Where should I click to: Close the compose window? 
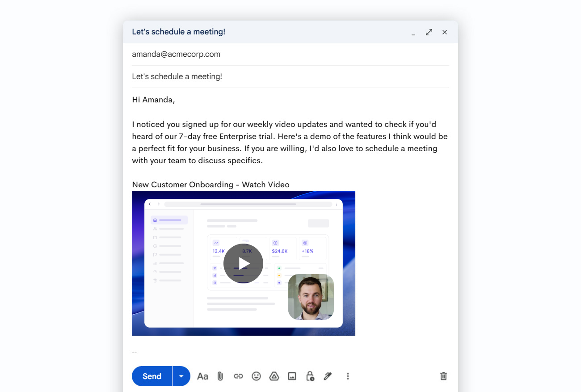click(445, 32)
